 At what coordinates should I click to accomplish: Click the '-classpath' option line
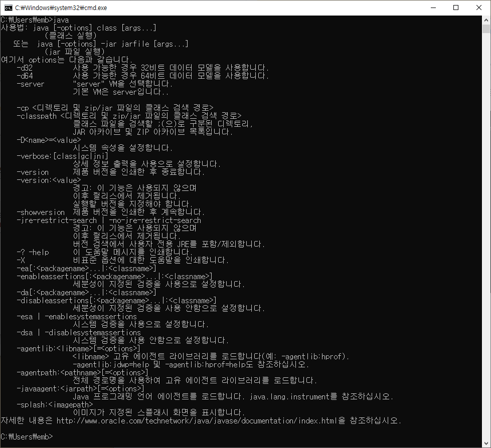pyautogui.click(x=129, y=116)
